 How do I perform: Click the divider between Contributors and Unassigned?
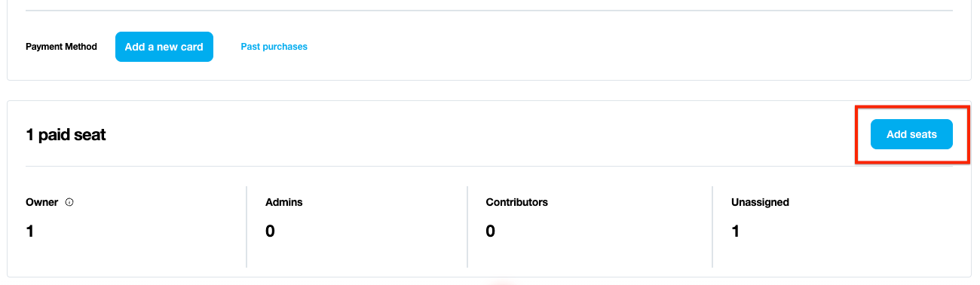pos(712,227)
